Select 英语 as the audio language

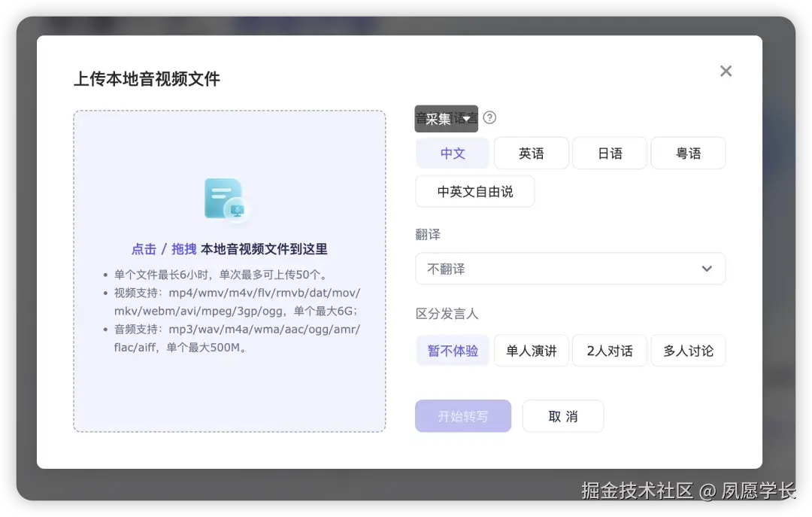531,153
